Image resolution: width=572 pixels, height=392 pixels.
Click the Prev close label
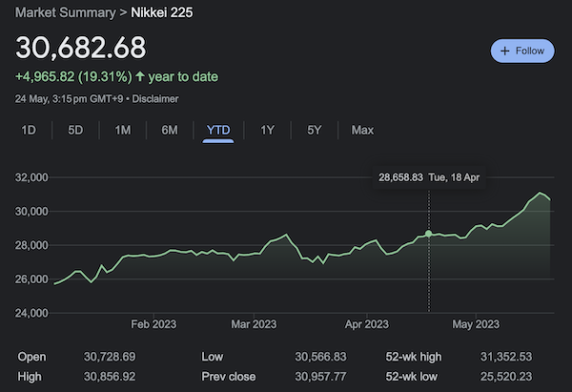[x=229, y=377]
